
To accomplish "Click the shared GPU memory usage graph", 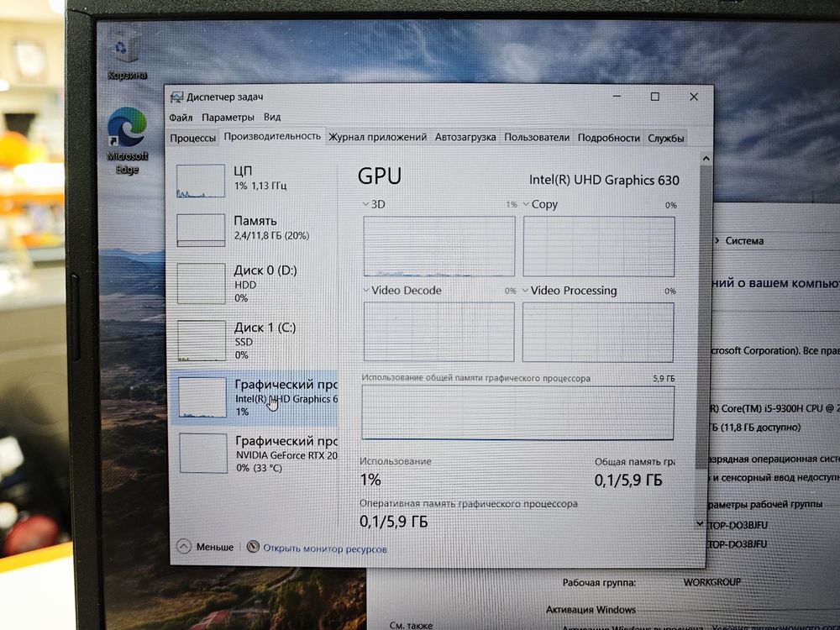I will [x=517, y=412].
